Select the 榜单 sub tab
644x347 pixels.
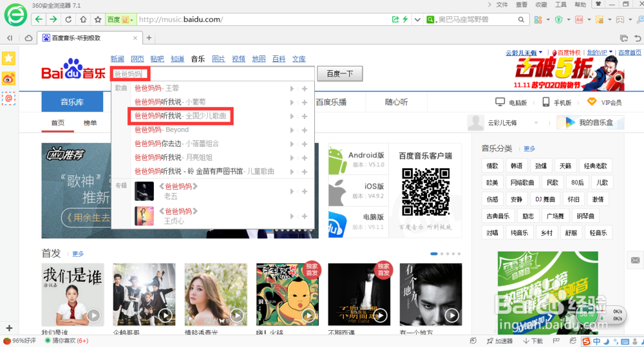[x=90, y=123]
